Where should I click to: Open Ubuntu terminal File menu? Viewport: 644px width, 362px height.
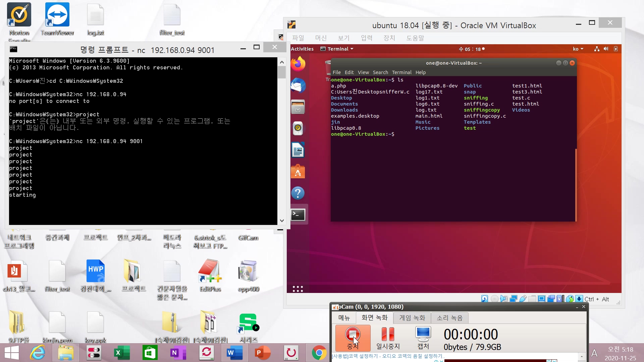[x=336, y=72]
